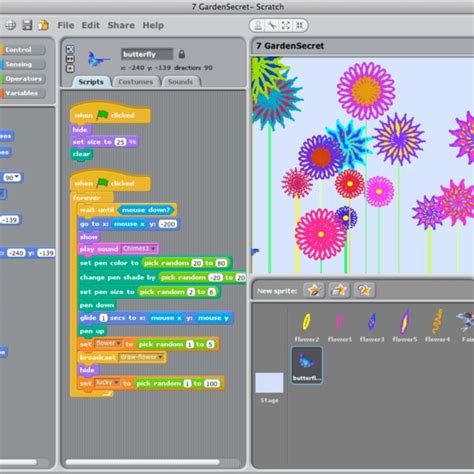
Task: Click the orange-centered magenta flower on stage
Action: pyautogui.click(x=366, y=91)
